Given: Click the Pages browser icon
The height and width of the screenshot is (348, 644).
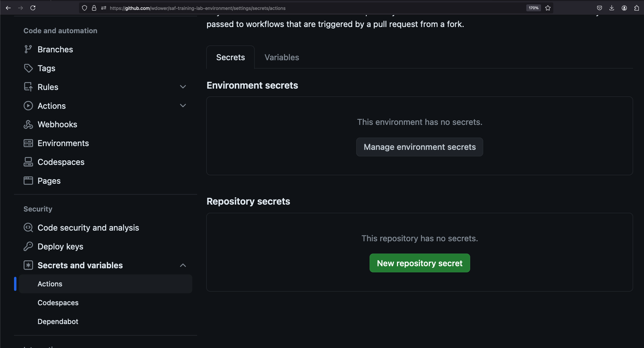Looking at the screenshot, I should click(28, 181).
